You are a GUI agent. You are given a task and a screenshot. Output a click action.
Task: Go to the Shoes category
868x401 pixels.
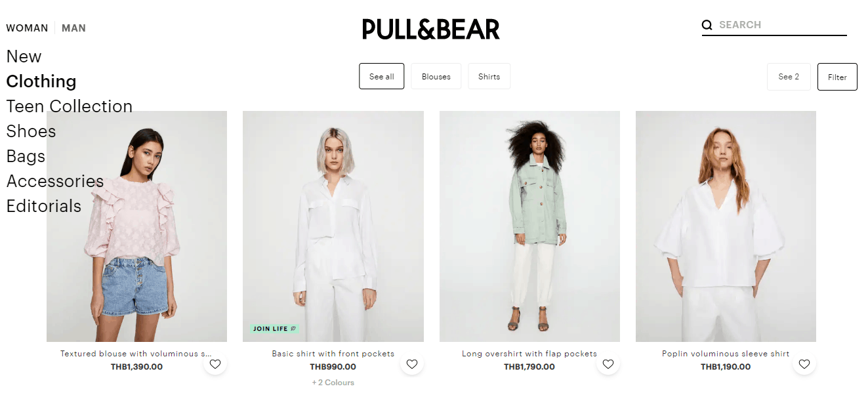coord(31,131)
